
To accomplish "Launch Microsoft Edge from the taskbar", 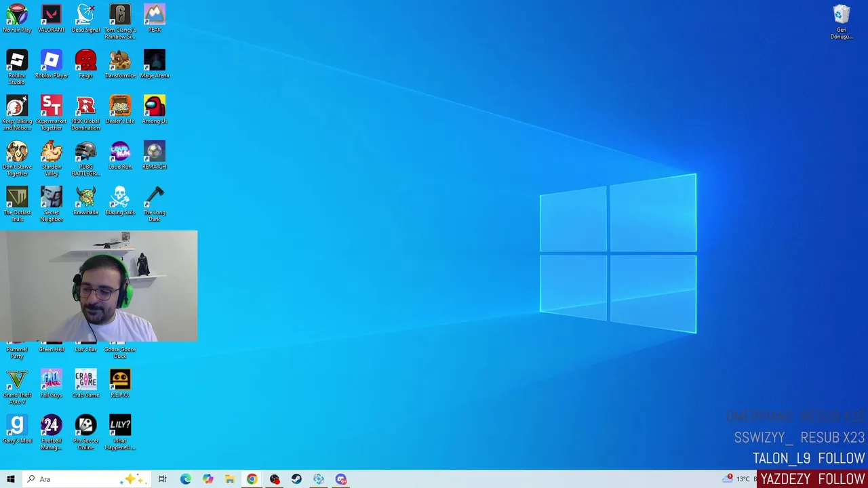I will coord(185,479).
